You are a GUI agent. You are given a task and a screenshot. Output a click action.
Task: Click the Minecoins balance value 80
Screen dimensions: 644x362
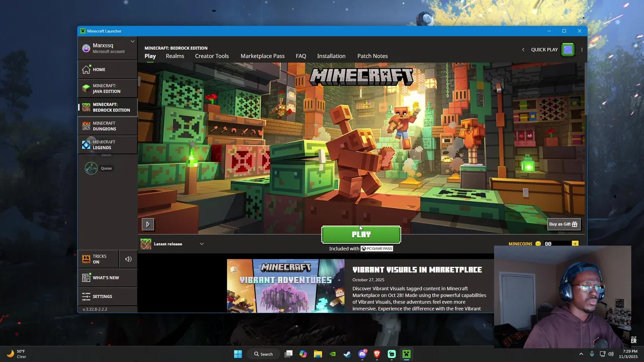(x=548, y=244)
